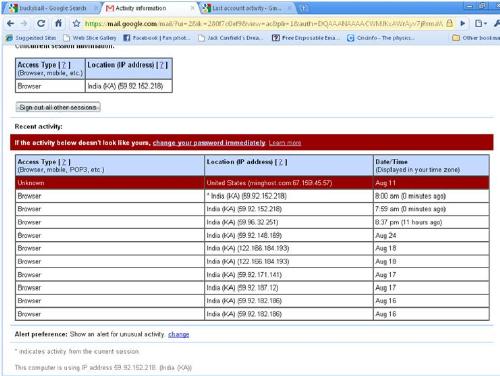The height and width of the screenshot is (376, 500).
Task: Click the Go arrow beside the address bar
Action: pos(463,23)
